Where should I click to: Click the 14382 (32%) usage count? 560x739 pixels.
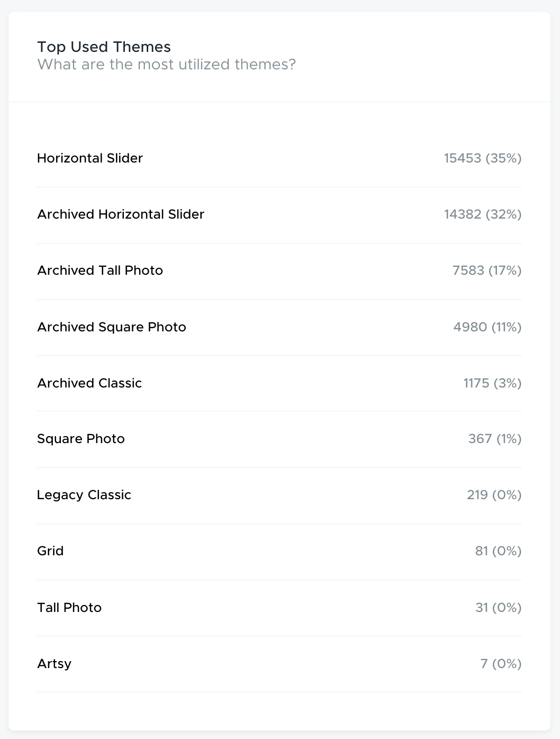pos(483,214)
